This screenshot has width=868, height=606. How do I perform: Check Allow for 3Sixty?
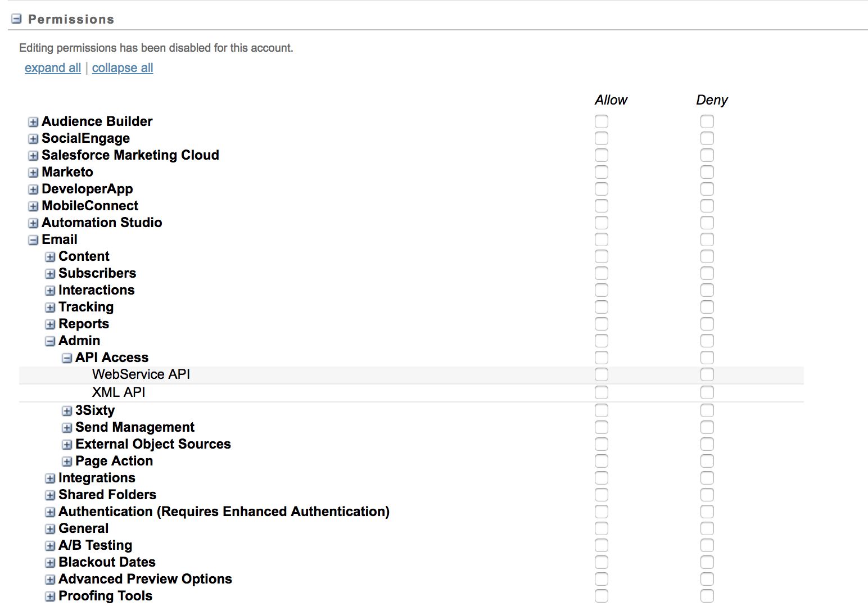[602, 410]
